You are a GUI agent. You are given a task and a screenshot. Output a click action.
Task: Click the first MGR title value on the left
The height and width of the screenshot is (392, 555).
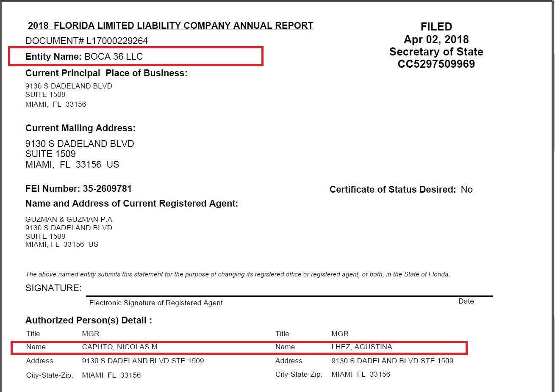pos(90,334)
